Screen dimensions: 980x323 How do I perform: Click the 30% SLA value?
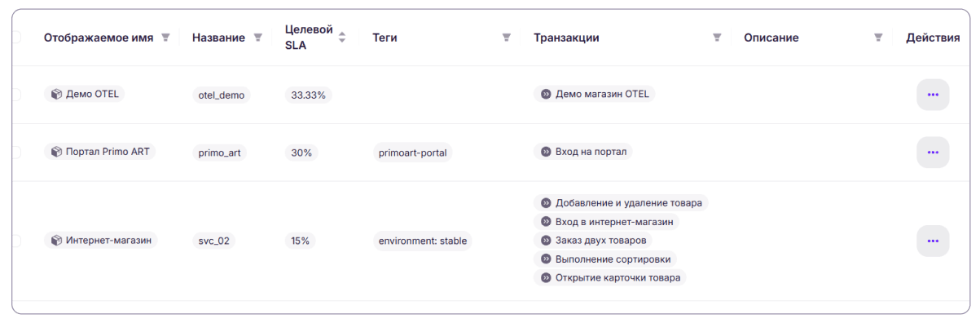tap(301, 153)
